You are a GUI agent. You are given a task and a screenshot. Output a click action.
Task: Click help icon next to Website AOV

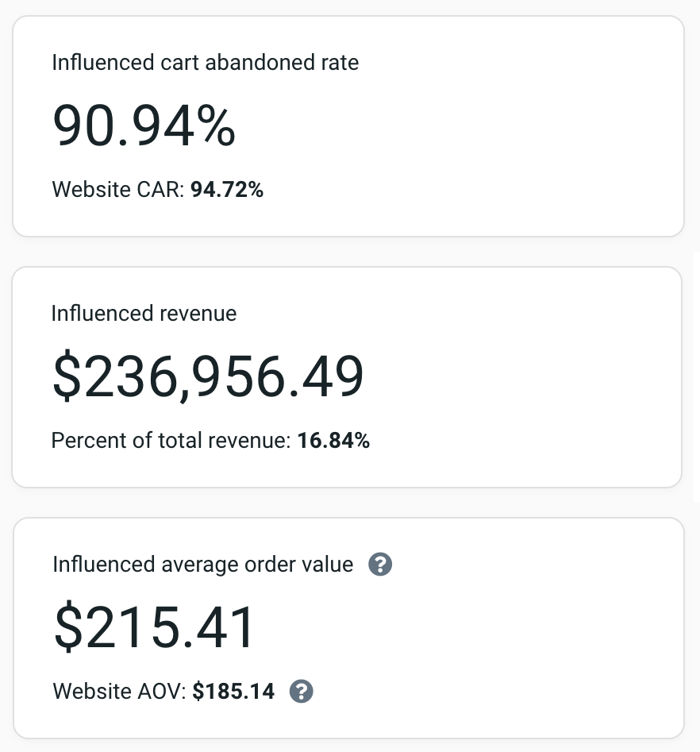click(x=302, y=692)
